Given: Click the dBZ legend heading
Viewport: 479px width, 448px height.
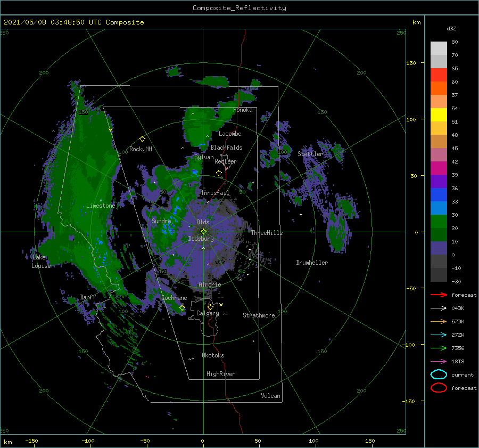Looking at the screenshot, I should [451, 28].
